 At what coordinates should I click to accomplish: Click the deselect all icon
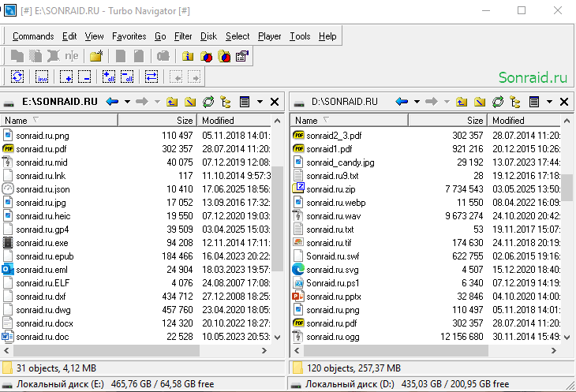click(127, 77)
